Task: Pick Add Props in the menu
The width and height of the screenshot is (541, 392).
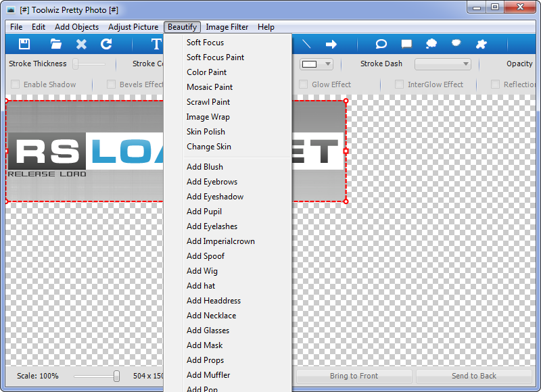Action: (x=228, y=360)
